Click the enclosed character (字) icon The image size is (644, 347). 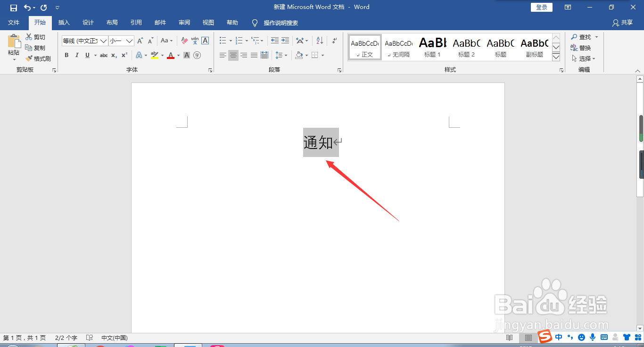tap(197, 55)
